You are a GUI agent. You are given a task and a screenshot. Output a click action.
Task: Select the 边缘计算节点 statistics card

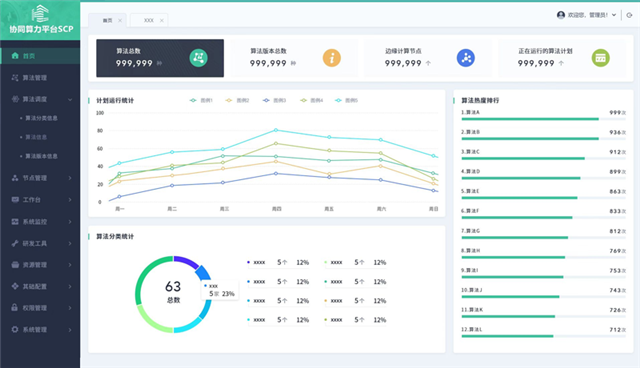tap(428, 58)
